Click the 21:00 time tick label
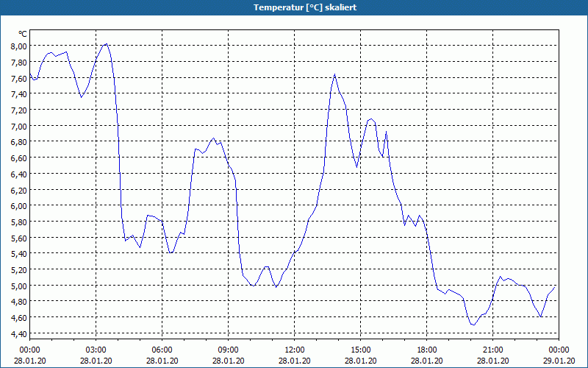Viewport: 588px width, 368px height. 492,350
